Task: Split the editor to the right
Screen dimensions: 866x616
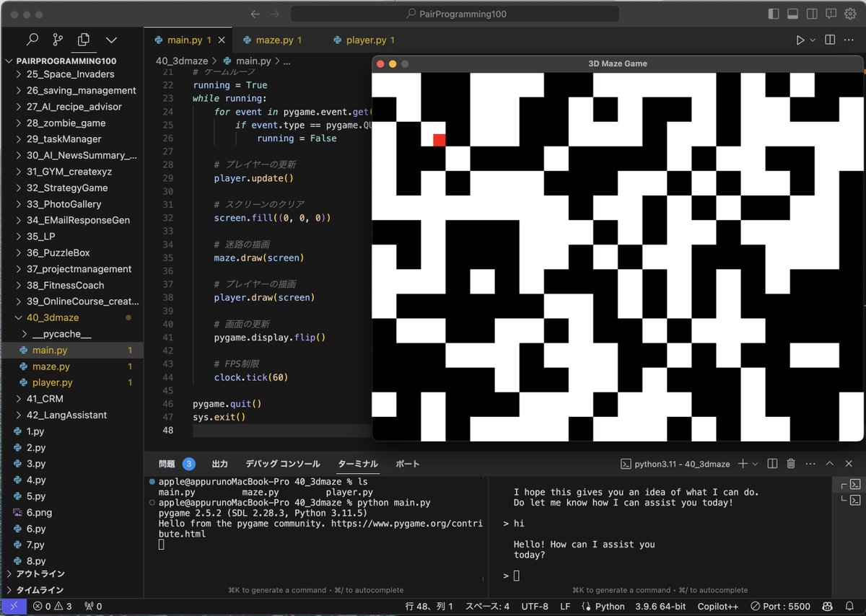Action: 830,40
